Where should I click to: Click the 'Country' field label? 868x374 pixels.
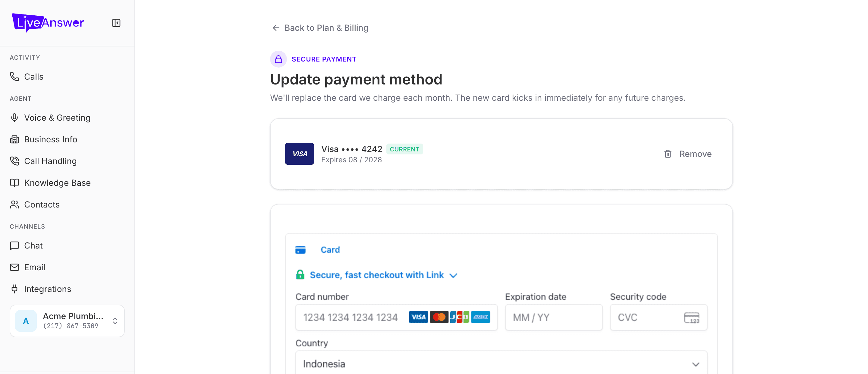point(312,343)
